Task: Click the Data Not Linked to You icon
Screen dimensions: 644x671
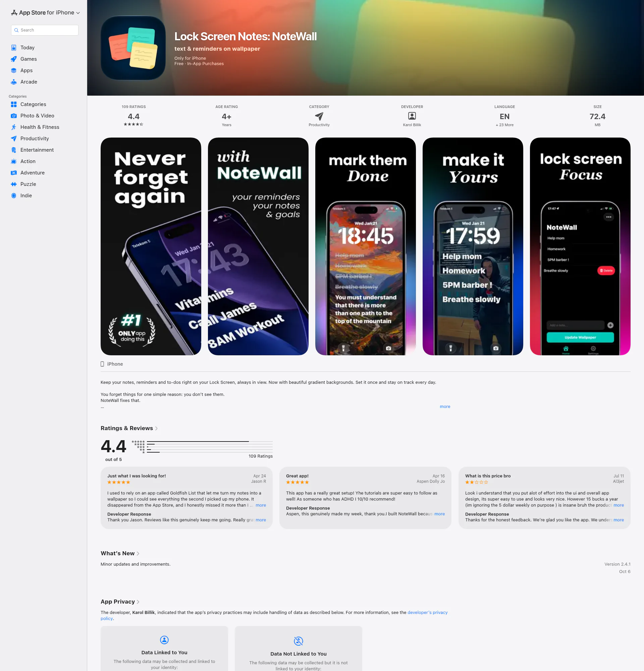Action: [299, 641]
